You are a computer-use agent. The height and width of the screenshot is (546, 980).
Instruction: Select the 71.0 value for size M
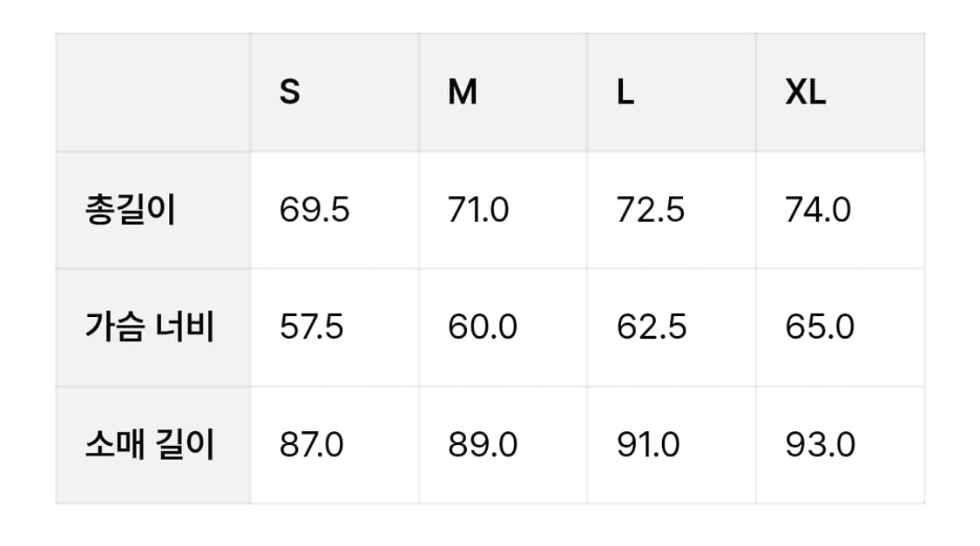[478, 211]
